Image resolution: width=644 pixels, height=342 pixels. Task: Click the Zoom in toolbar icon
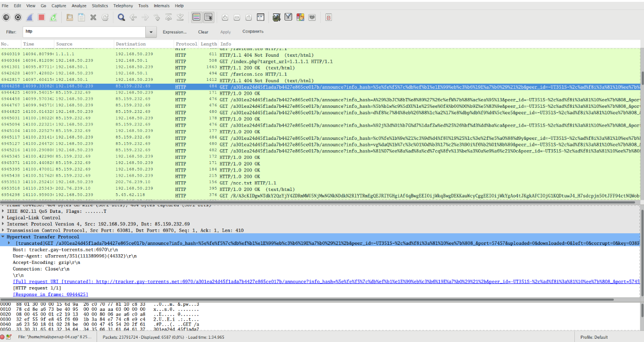tap(225, 17)
